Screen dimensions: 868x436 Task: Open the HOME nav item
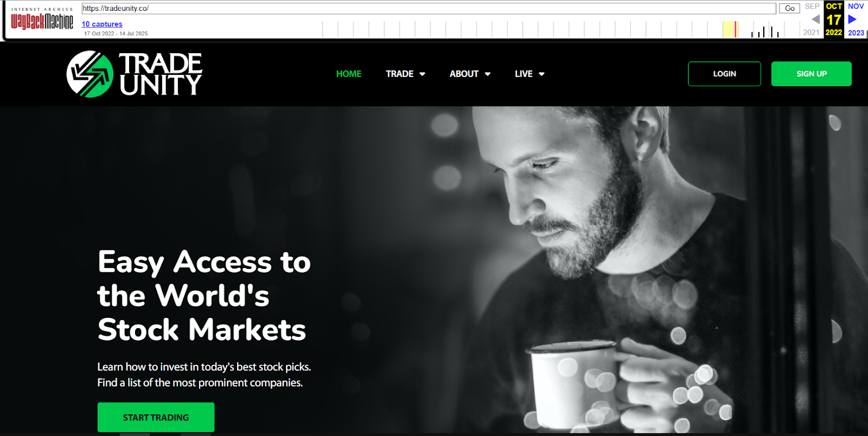(x=348, y=74)
